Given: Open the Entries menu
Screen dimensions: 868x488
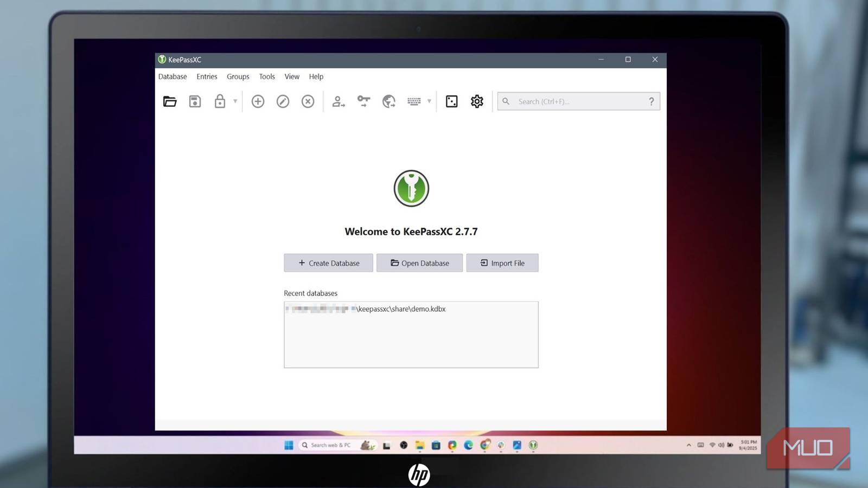Looking at the screenshot, I should pos(206,76).
